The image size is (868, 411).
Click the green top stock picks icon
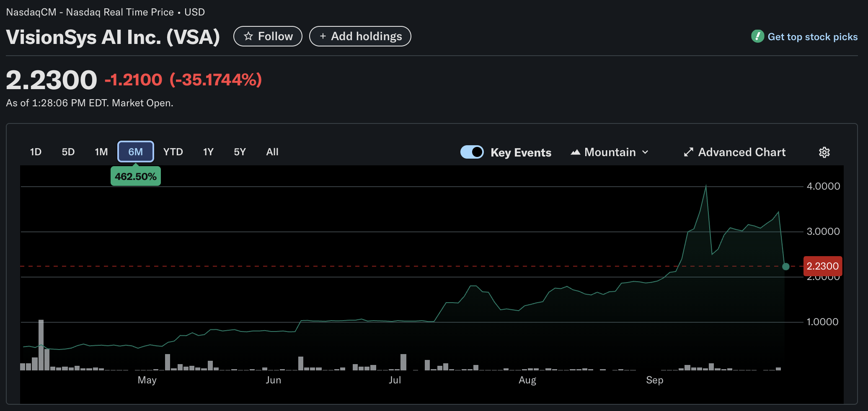click(x=757, y=36)
